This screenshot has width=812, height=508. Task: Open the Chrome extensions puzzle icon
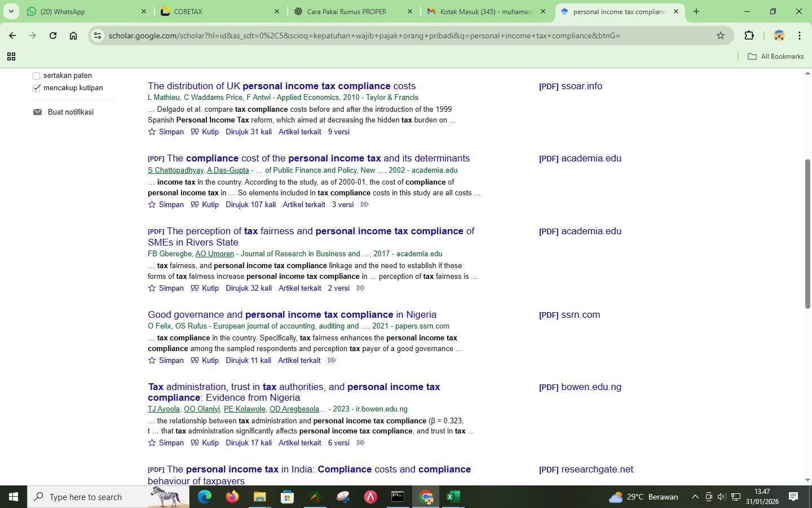pyautogui.click(x=749, y=35)
